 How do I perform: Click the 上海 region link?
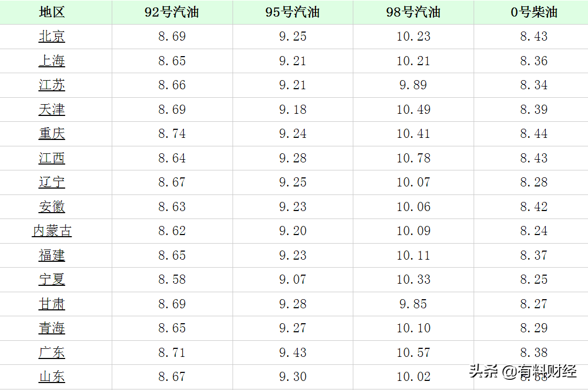(52, 61)
